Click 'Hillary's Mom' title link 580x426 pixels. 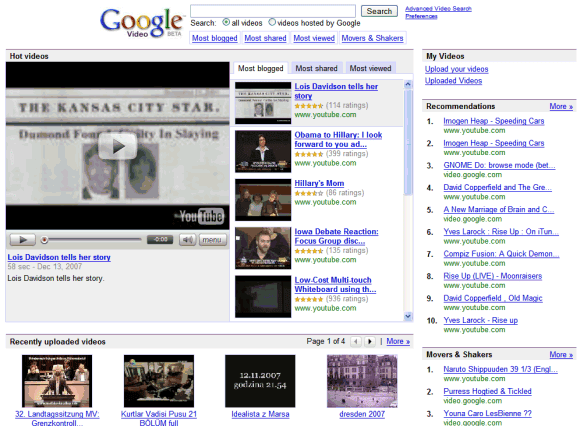pyautogui.click(x=319, y=183)
